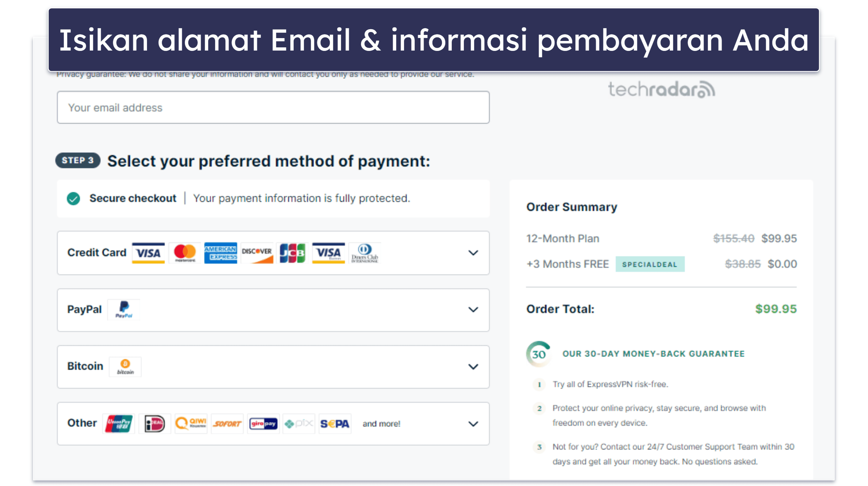This screenshot has height=486, width=868.
Task: Click the 'Other' payment label
Action: pos(82,423)
